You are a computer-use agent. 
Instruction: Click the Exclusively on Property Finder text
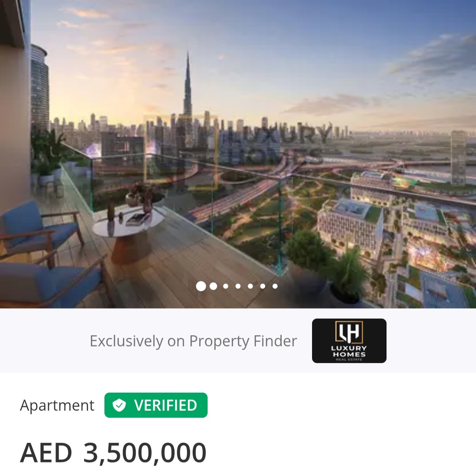coord(193,341)
